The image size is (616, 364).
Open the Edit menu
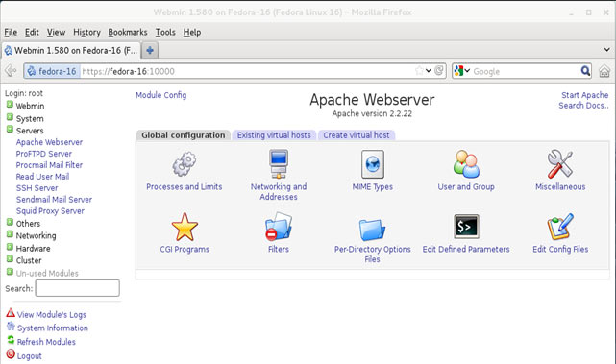coord(32,33)
